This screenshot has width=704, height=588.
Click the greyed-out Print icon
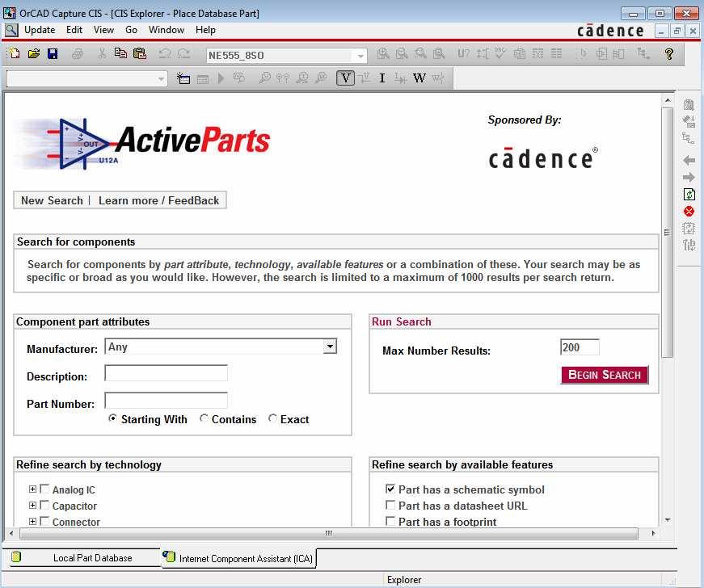(78, 54)
